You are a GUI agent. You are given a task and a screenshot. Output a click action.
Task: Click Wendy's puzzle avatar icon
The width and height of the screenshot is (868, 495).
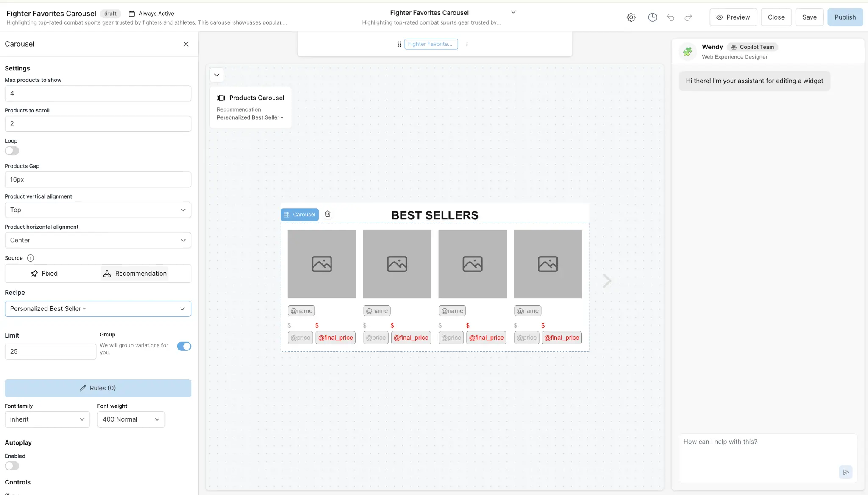[688, 52]
